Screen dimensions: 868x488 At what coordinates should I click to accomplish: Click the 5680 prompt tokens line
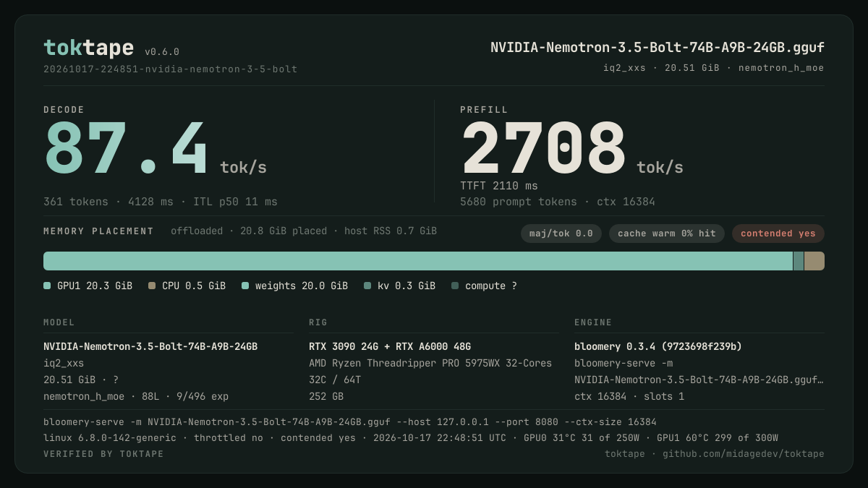558,202
